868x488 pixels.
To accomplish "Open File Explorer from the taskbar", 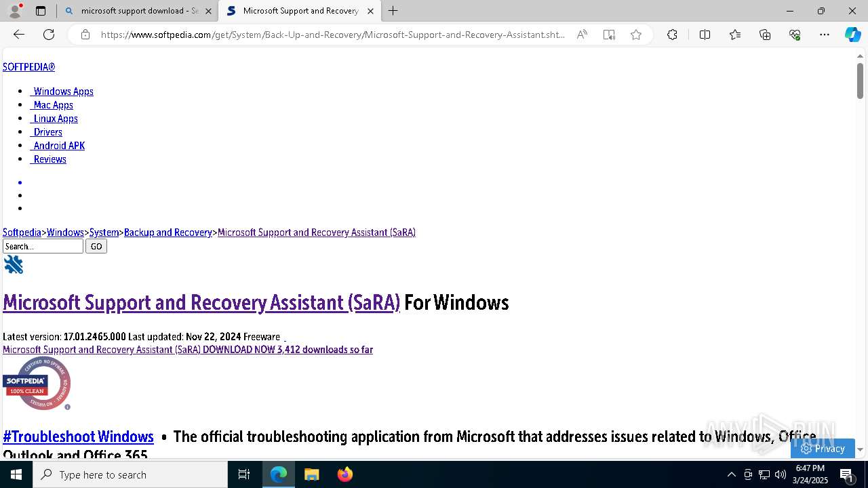I will click(x=311, y=474).
